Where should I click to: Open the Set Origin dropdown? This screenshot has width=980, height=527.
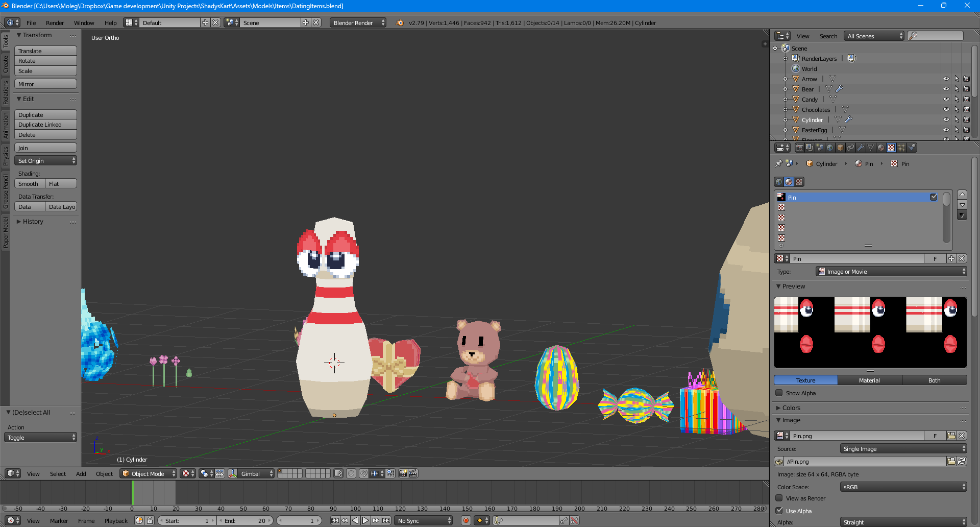(x=45, y=160)
